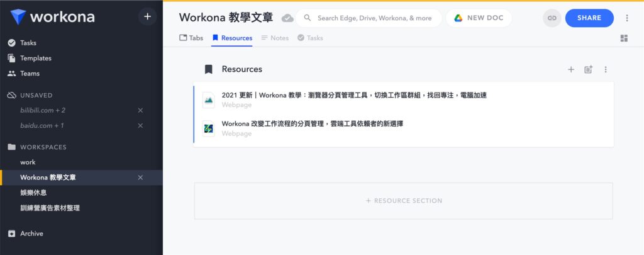Switch to the Notes tab

point(275,38)
